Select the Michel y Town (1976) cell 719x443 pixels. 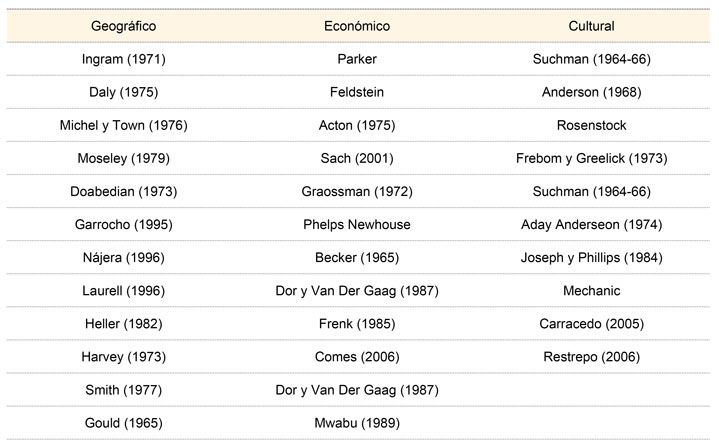tap(123, 125)
